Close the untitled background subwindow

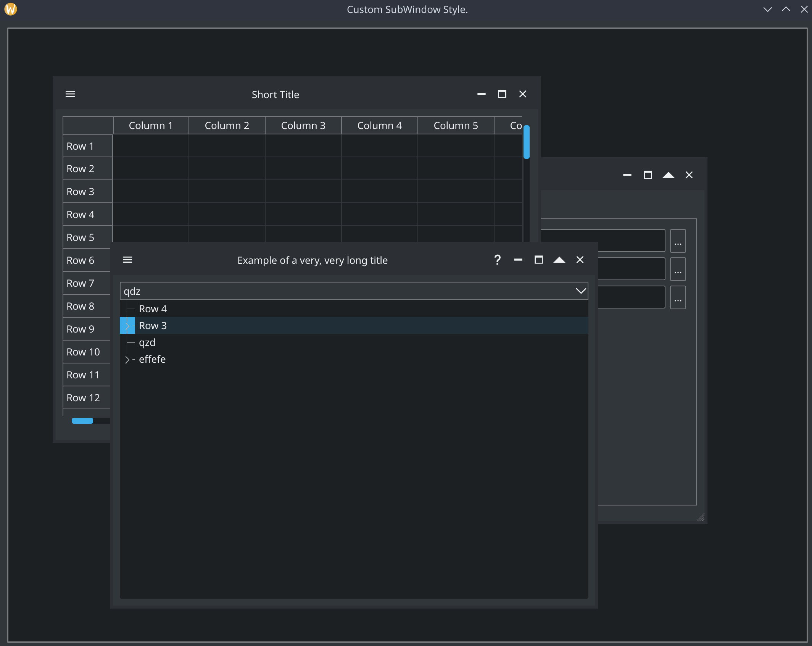[689, 175]
